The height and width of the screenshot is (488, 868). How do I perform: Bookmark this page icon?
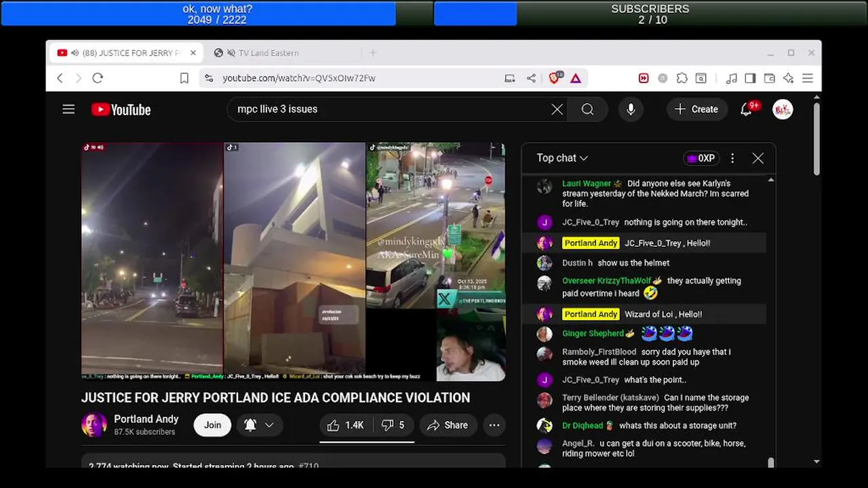(x=184, y=78)
